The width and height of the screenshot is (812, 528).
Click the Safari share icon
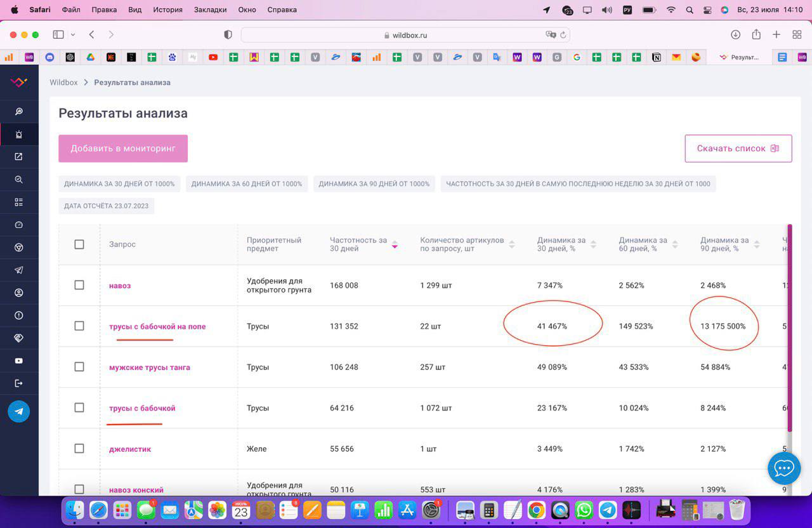(x=756, y=35)
